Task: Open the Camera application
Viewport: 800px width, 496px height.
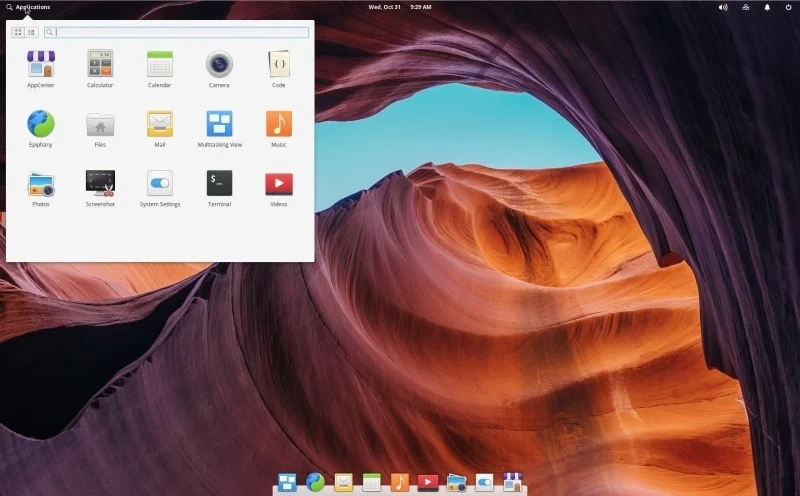Action: pos(219,65)
